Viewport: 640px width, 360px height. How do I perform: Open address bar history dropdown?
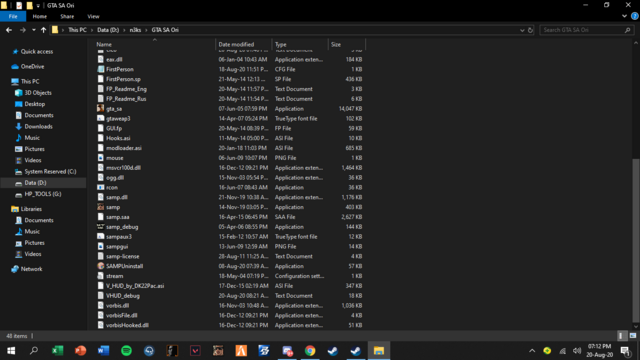tap(522, 30)
